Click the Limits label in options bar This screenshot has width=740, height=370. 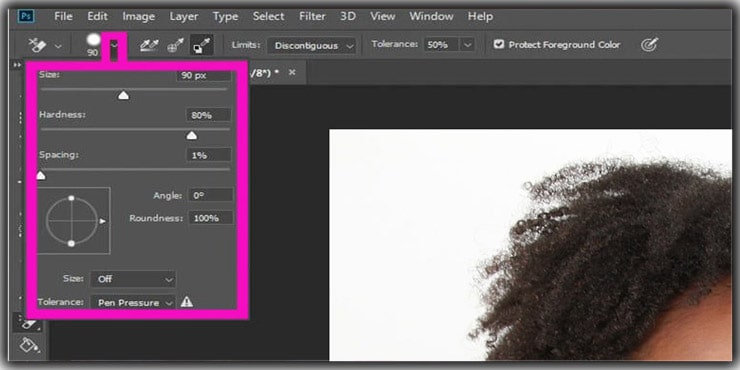tap(246, 45)
